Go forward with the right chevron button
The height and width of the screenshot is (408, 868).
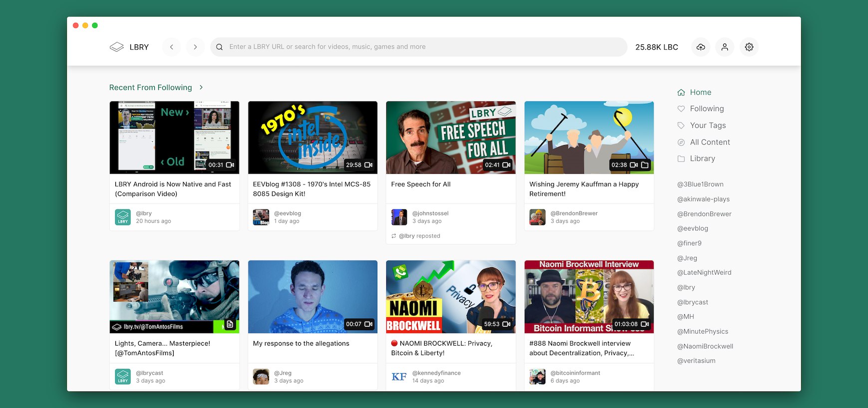coord(195,47)
